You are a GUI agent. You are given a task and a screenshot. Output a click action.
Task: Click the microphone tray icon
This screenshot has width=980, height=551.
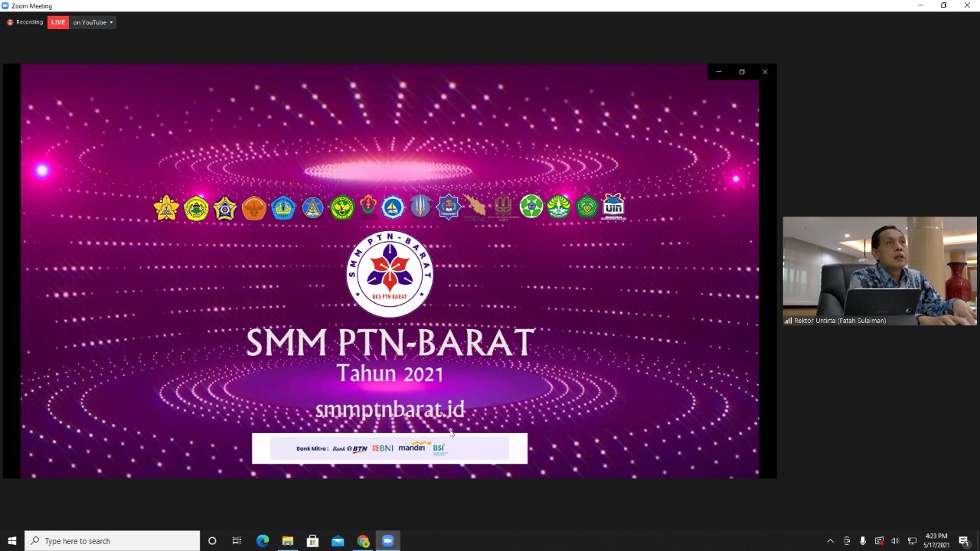(x=863, y=541)
